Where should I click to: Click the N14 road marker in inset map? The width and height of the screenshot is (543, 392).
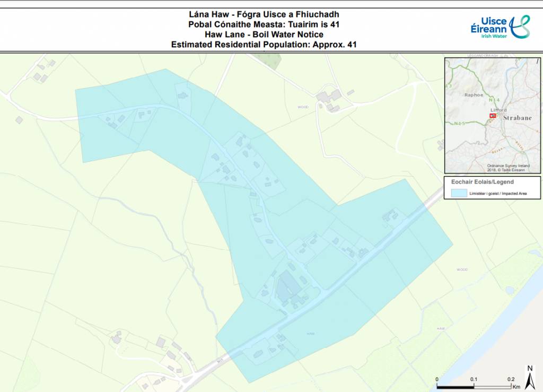coord(494,100)
